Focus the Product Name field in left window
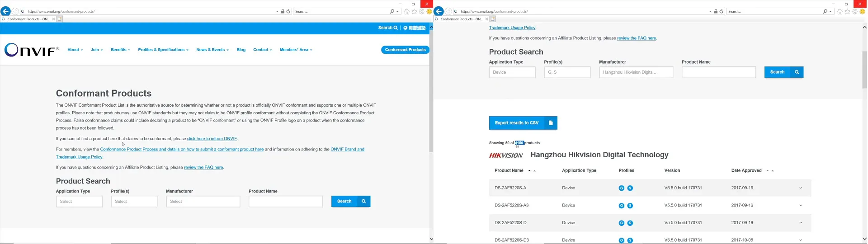This screenshot has height=244, width=868. (286, 202)
